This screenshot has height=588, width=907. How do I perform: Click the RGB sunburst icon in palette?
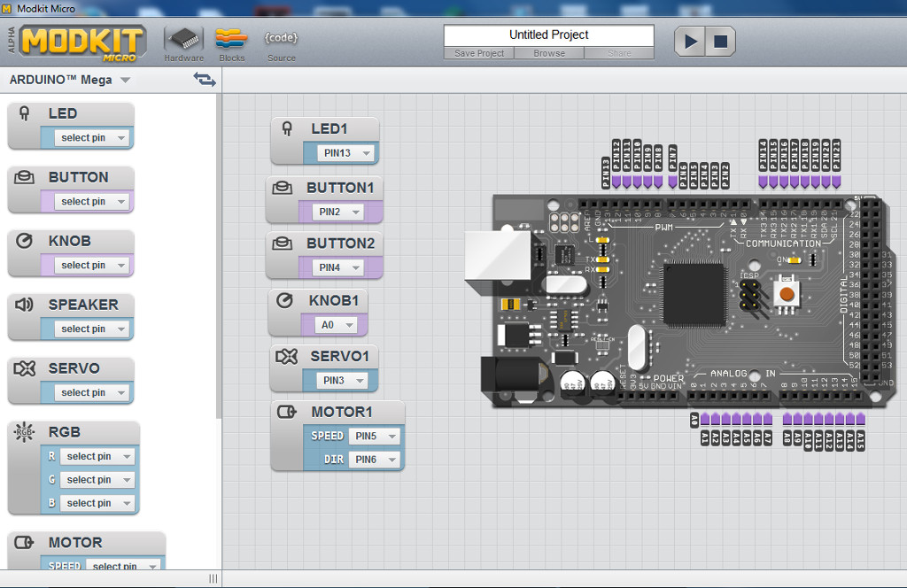pyautogui.click(x=24, y=432)
